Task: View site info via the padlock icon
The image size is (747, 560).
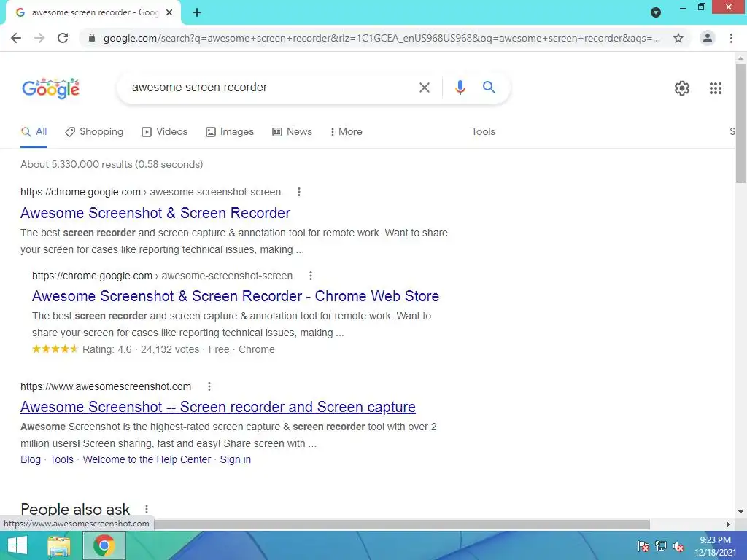Action: pyautogui.click(x=92, y=38)
